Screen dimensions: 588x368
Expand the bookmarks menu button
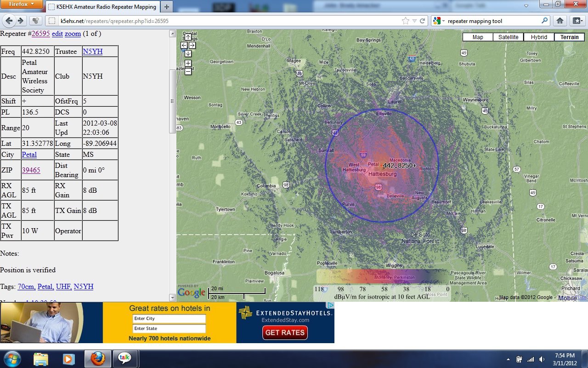click(x=577, y=21)
